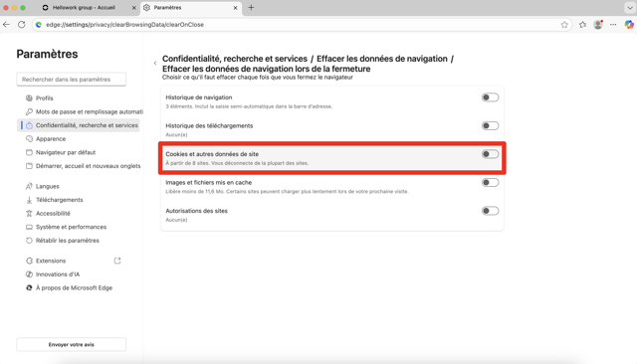637x364 pixels.
Task: Open the three-dot Settings and more menu
Action: [613, 25]
